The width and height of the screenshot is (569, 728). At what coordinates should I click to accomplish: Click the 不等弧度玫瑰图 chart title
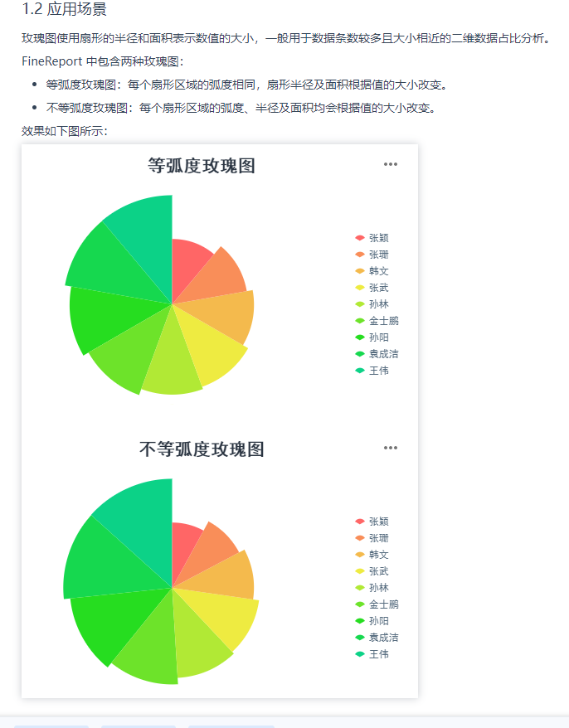[202, 449]
